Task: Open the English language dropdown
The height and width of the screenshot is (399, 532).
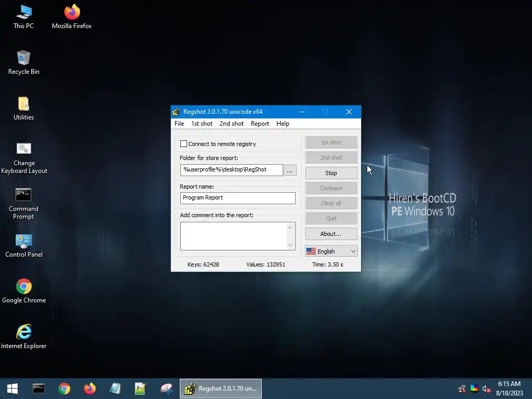Action: pyautogui.click(x=331, y=251)
